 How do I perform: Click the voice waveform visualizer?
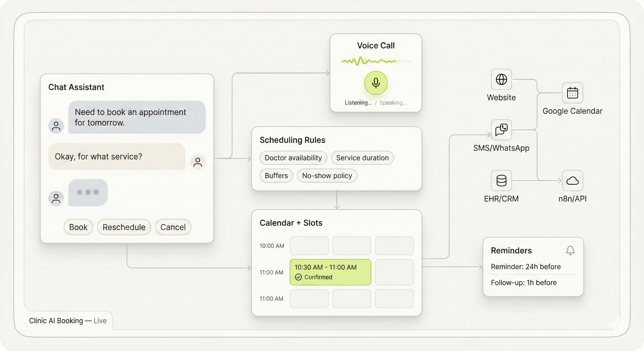tap(376, 61)
